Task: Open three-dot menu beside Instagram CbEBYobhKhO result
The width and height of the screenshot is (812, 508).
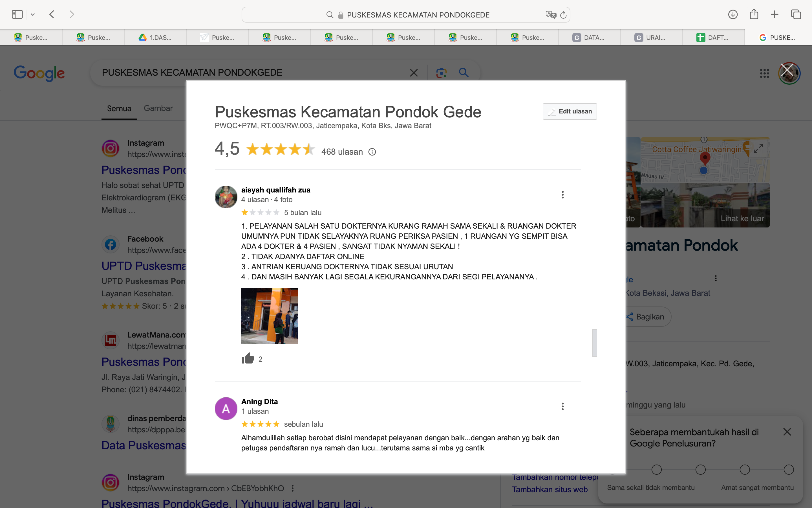Action: click(293, 488)
